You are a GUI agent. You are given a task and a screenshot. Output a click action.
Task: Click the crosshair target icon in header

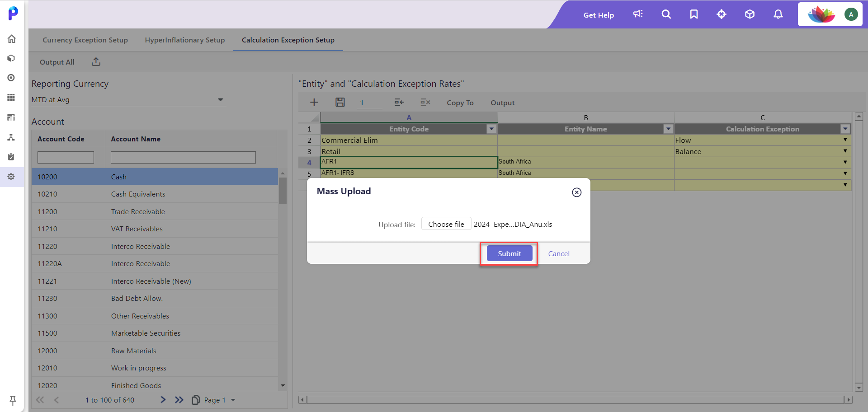pos(722,14)
